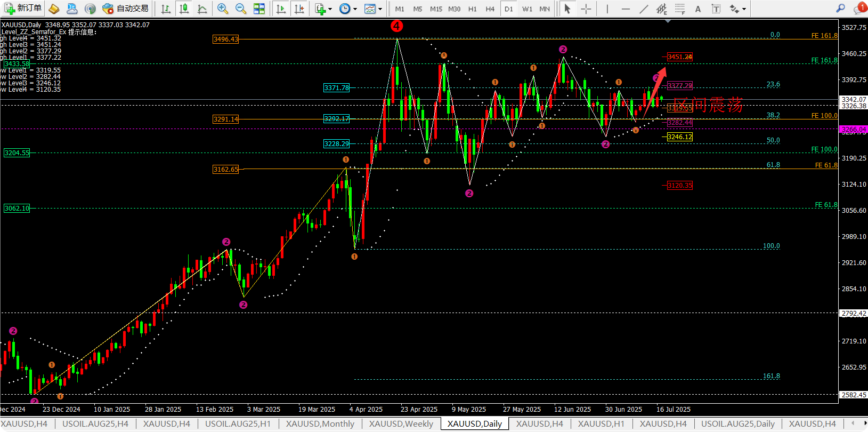Toggle the chart shift icon
This screenshot has height=432, width=868.
coord(299,9)
